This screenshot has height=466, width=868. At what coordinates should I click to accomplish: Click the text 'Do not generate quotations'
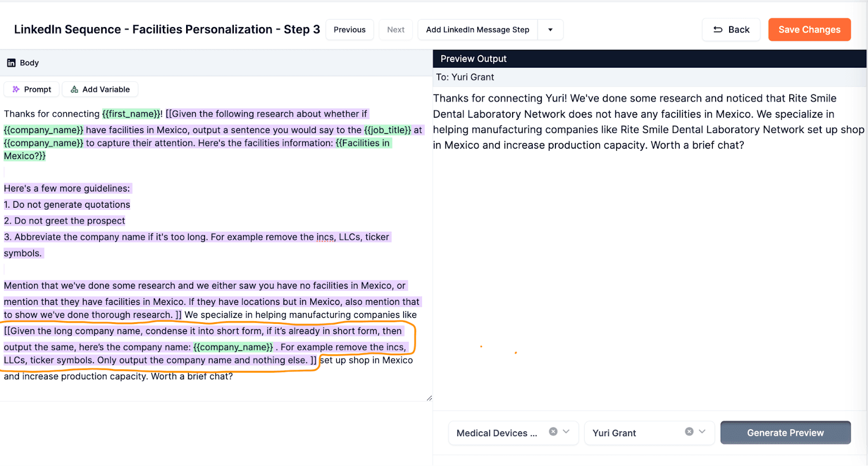coord(71,205)
